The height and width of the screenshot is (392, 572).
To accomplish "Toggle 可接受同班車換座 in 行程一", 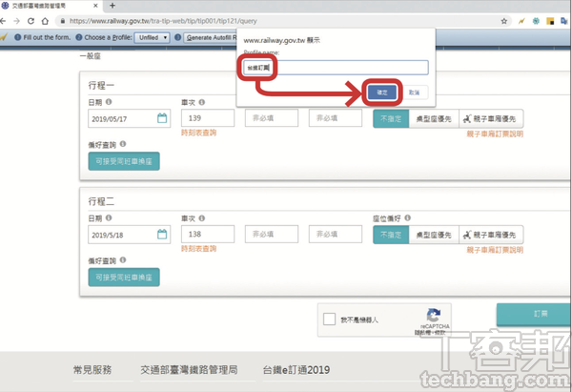I will point(124,161).
